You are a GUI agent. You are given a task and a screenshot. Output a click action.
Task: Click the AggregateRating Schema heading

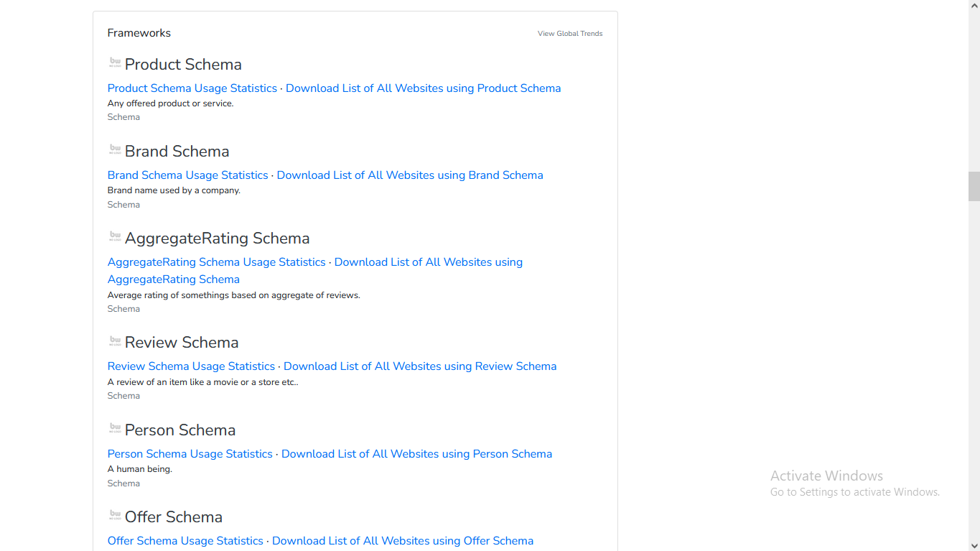(218, 239)
